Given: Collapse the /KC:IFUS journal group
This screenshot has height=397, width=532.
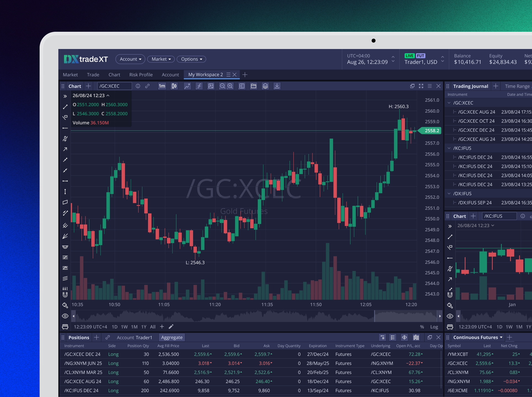Looking at the screenshot, I should pyautogui.click(x=449, y=148).
